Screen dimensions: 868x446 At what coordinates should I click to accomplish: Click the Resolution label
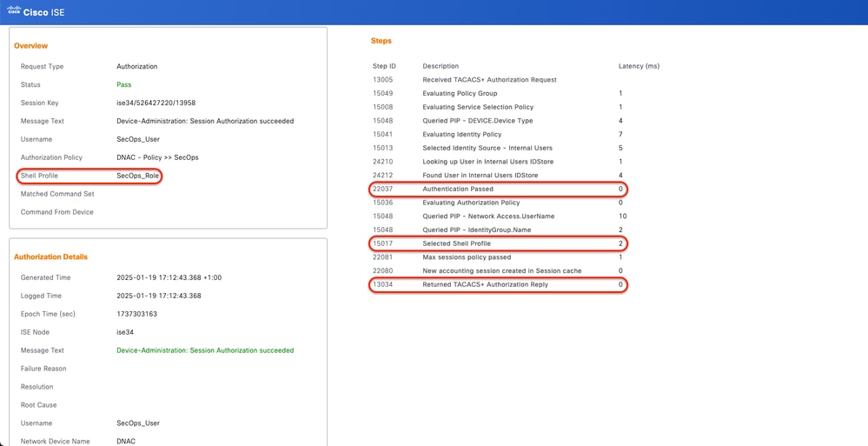tap(37, 387)
